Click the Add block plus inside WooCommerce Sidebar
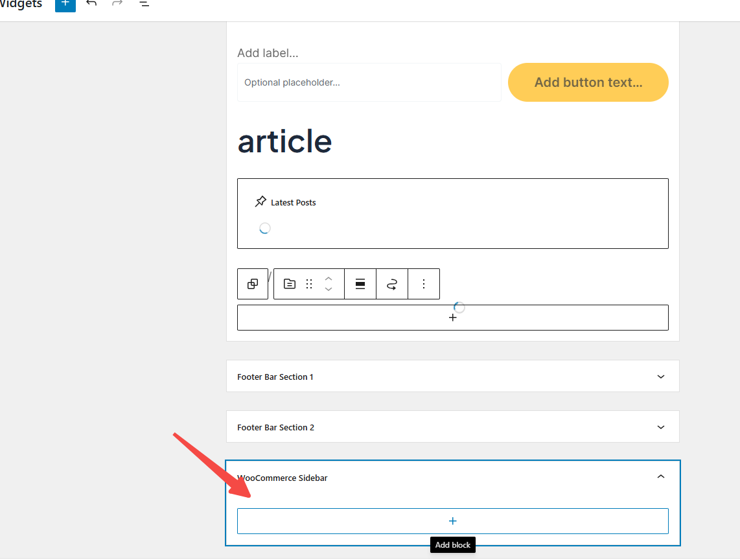 [x=452, y=520]
